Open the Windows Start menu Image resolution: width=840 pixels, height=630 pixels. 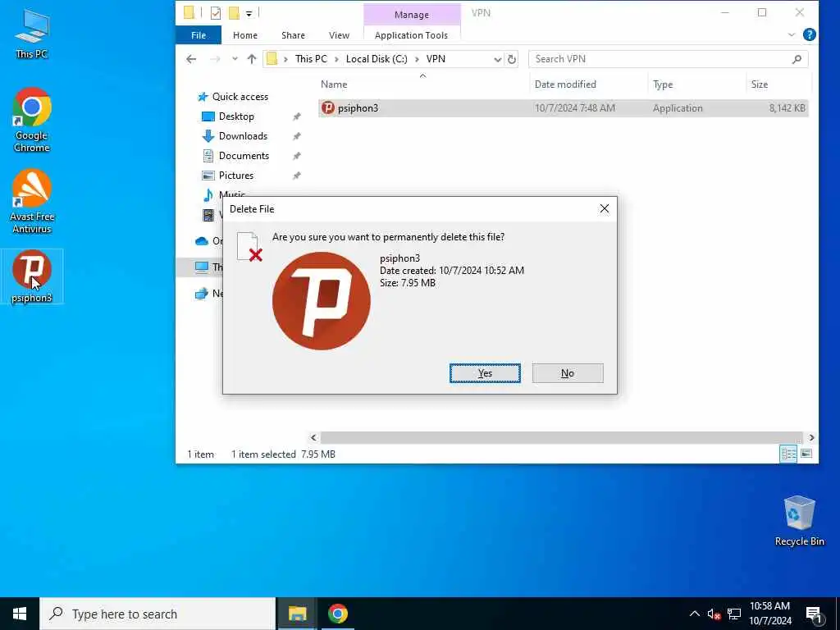click(x=20, y=614)
